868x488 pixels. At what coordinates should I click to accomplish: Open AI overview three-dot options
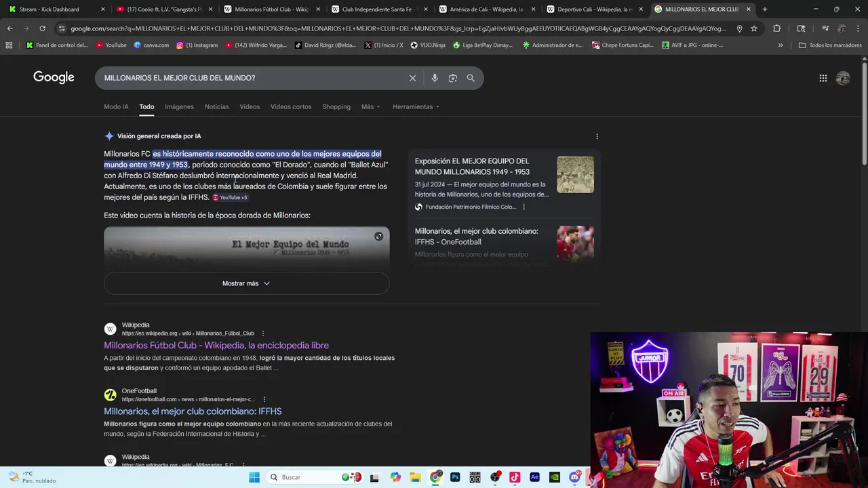[597, 136]
